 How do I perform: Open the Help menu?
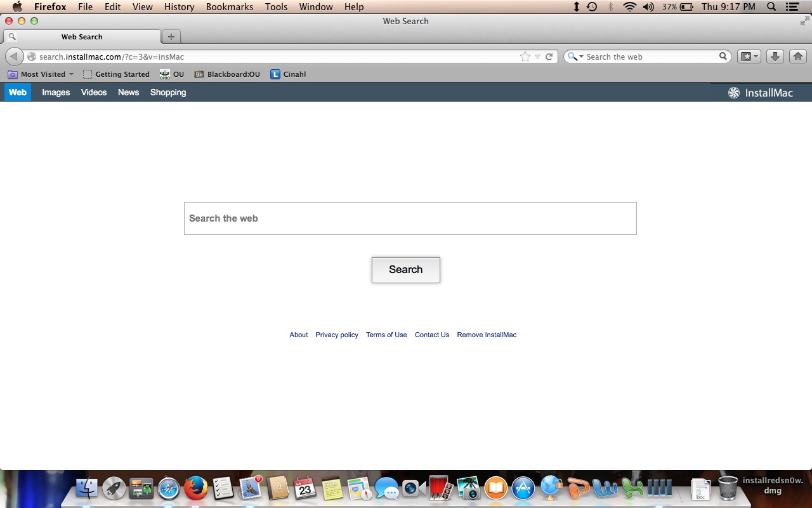pos(354,7)
